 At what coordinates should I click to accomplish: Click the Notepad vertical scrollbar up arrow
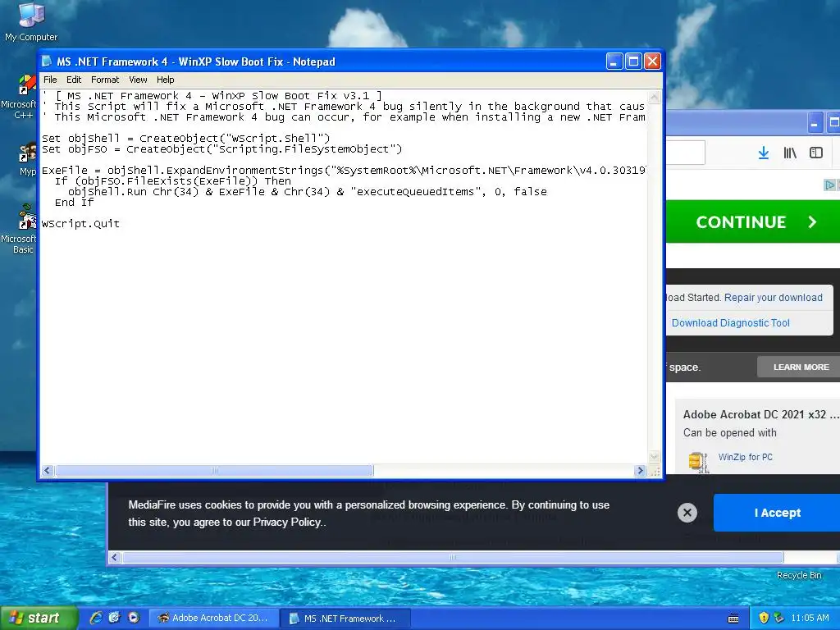click(x=654, y=98)
